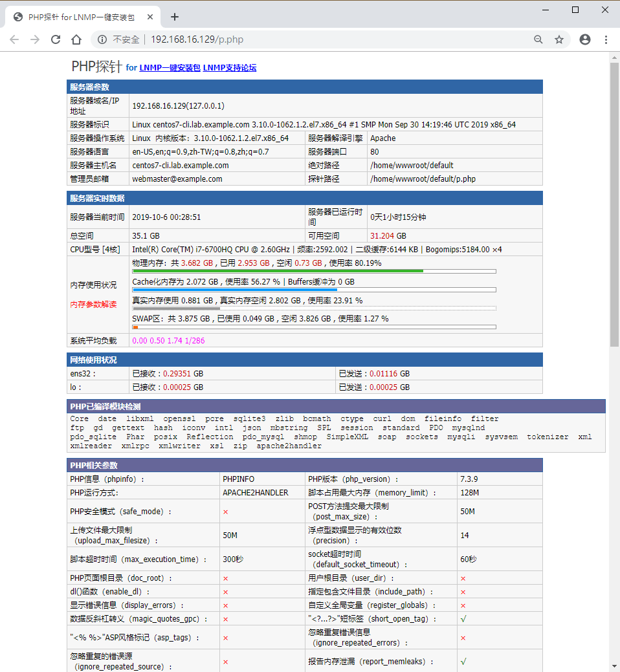The image size is (620, 672).
Task: Open the browser home page
Action: tap(76, 39)
